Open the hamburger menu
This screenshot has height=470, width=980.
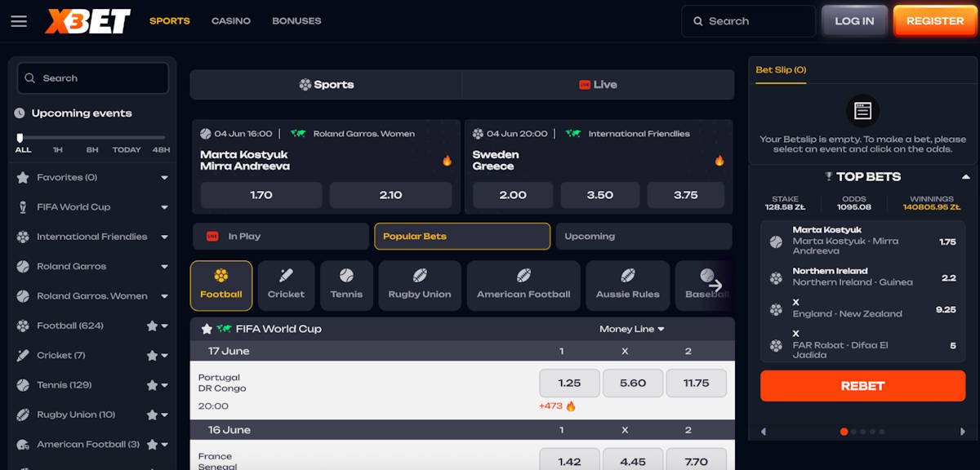[x=19, y=21]
